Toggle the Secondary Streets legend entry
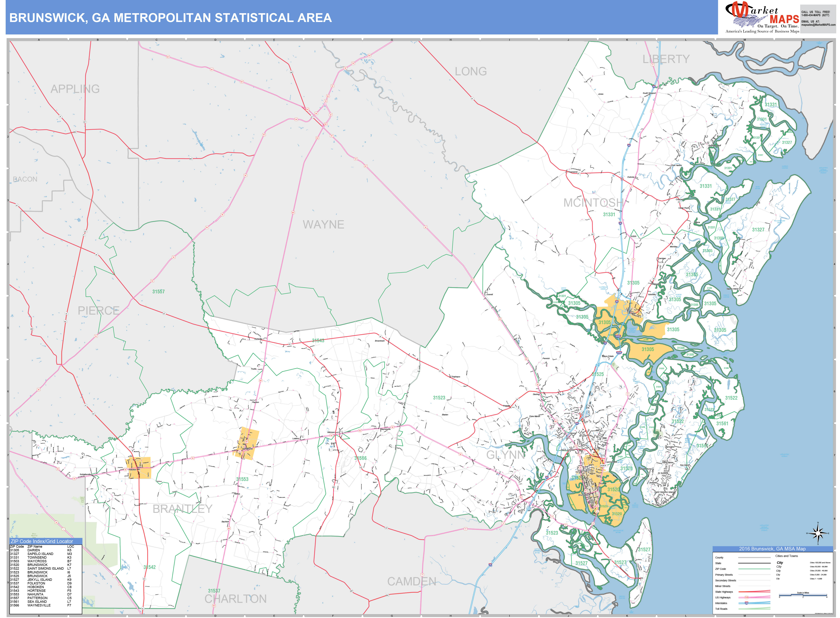 [x=726, y=581]
